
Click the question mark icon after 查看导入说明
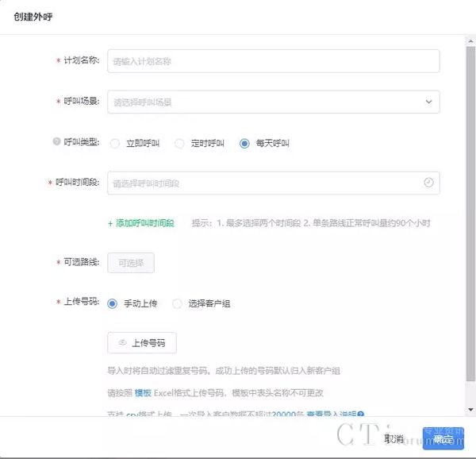(361, 415)
